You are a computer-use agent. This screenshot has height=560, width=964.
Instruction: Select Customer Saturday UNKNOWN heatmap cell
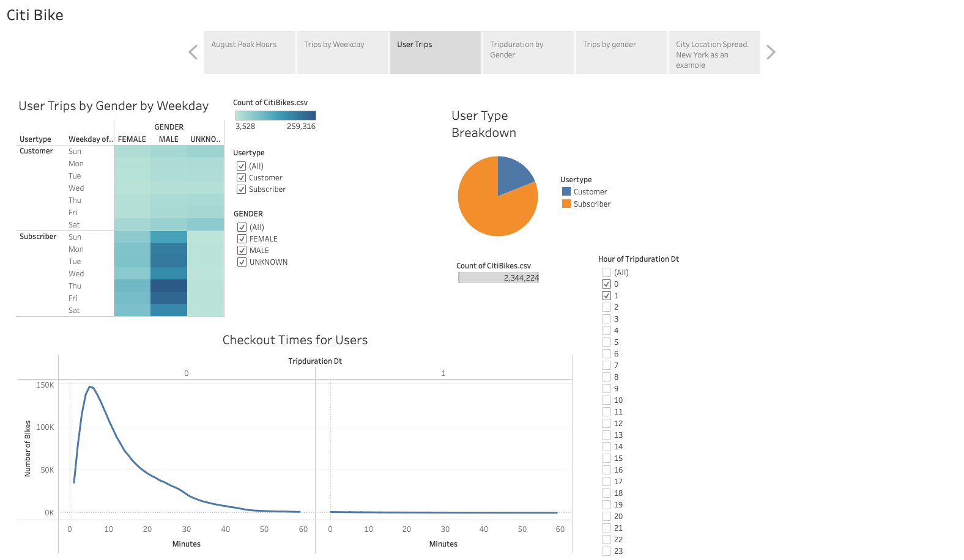tap(206, 225)
